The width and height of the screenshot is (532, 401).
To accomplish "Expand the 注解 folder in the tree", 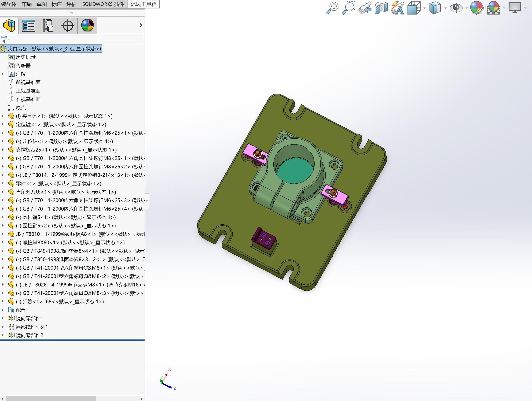I will tap(3, 74).
